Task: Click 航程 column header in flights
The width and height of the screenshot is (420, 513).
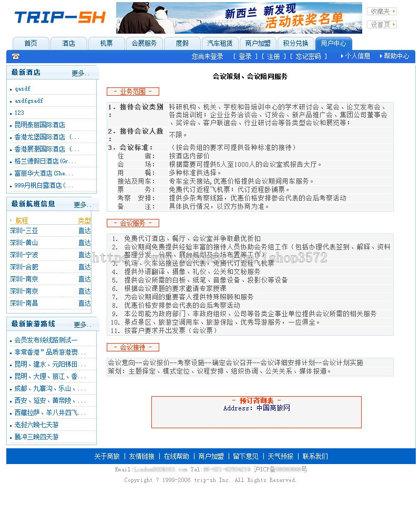Action: pos(22,220)
